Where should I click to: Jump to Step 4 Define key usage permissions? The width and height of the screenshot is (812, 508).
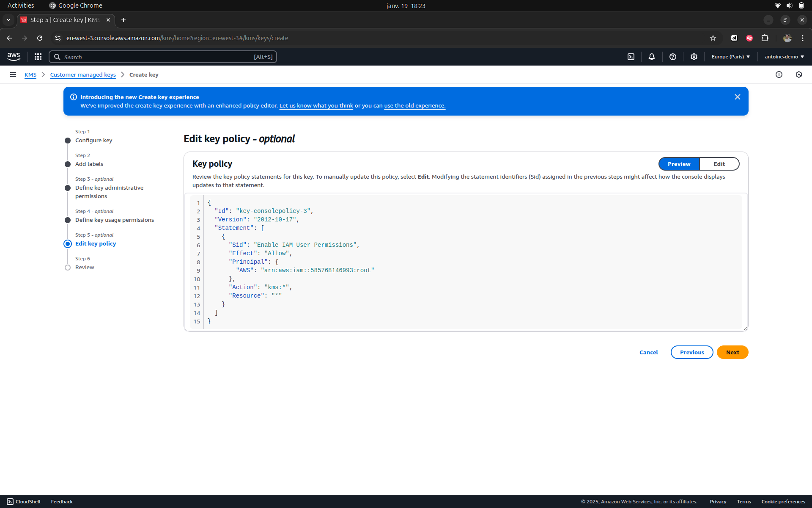(115, 220)
